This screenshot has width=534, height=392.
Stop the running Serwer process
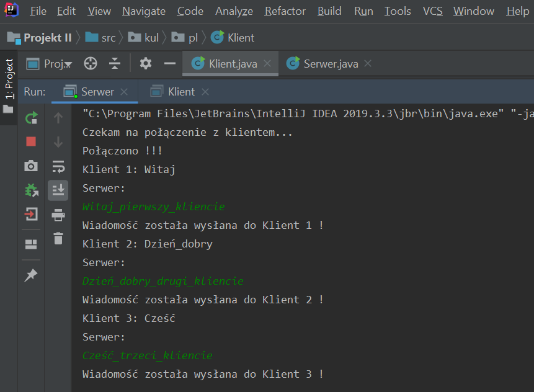click(31, 141)
